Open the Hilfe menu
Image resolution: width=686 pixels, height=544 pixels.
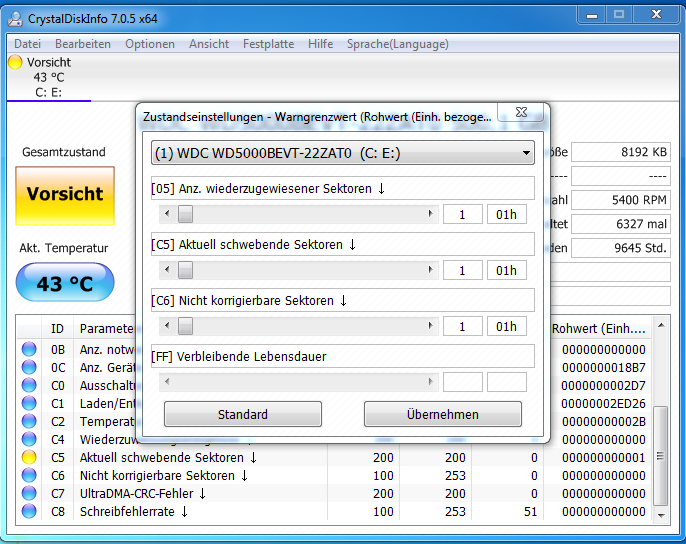coord(320,44)
